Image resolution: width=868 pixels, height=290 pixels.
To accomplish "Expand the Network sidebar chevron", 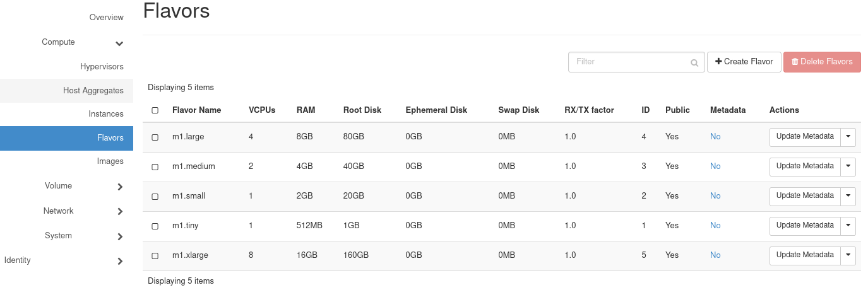I will [x=120, y=212].
